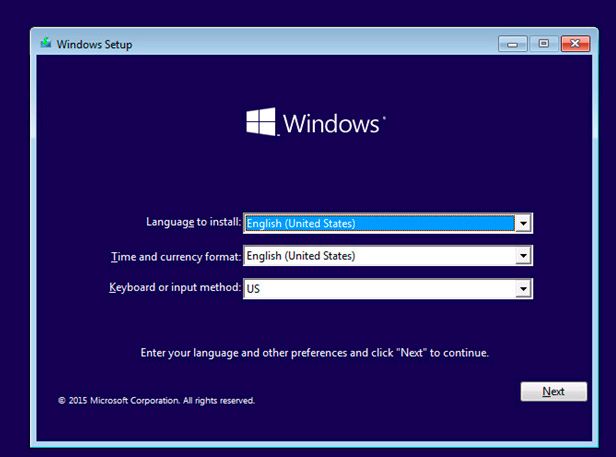Expand the Time and currency format dropdown arrow
Screen dimensions: 616x457
click(x=523, y=256)
